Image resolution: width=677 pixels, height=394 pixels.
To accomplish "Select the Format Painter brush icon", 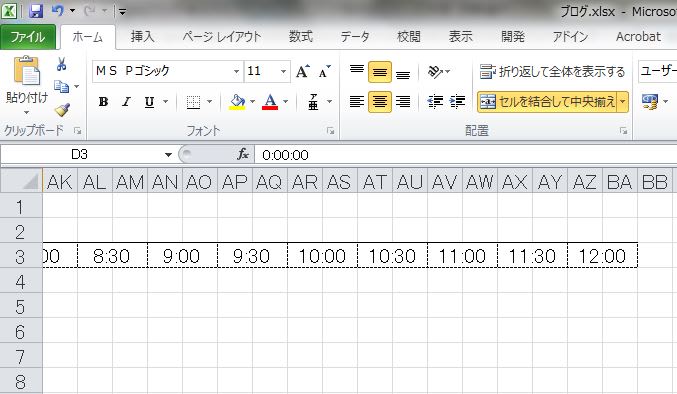I will pos(62,110).
